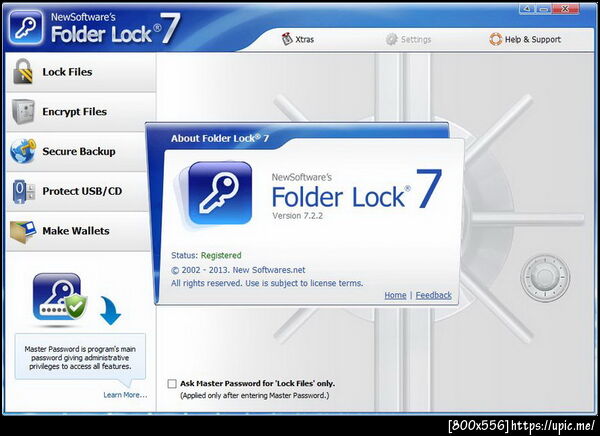Open the Feedback link
The height and width of the screenshot is (436, 600).
[x=434, y=295]
